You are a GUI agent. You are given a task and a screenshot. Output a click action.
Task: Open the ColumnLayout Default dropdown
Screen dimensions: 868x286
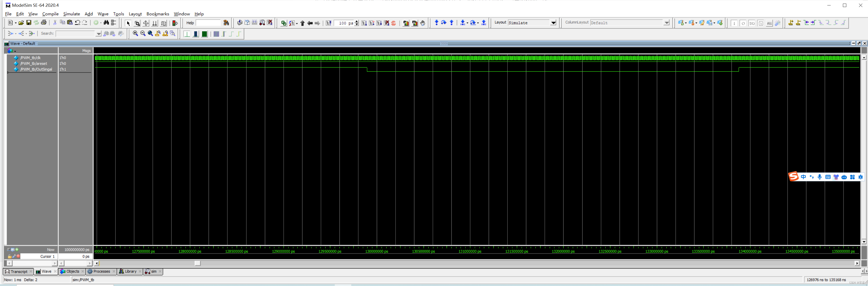point(666,23)
